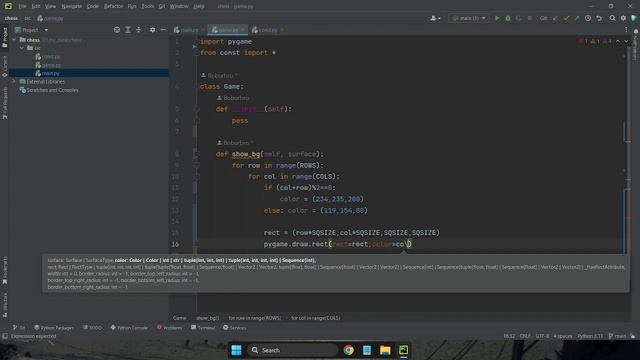Viewport: 640px width, 360px height.
Task: Go to previous highlighted error arrow
Action: [618, 41]
